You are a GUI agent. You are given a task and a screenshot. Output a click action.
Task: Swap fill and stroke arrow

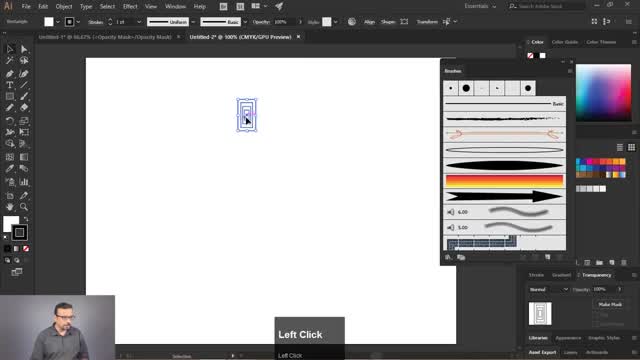tap(26, 219)
